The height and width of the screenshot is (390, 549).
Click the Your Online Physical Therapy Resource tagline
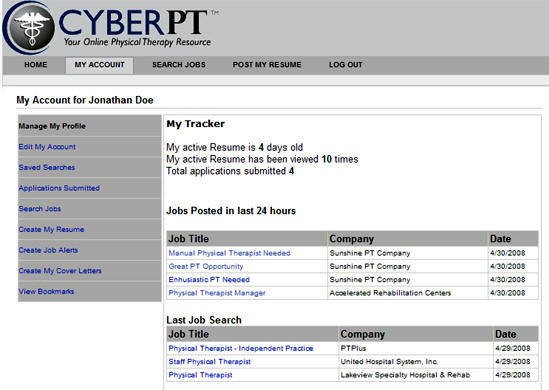[137, 42]
